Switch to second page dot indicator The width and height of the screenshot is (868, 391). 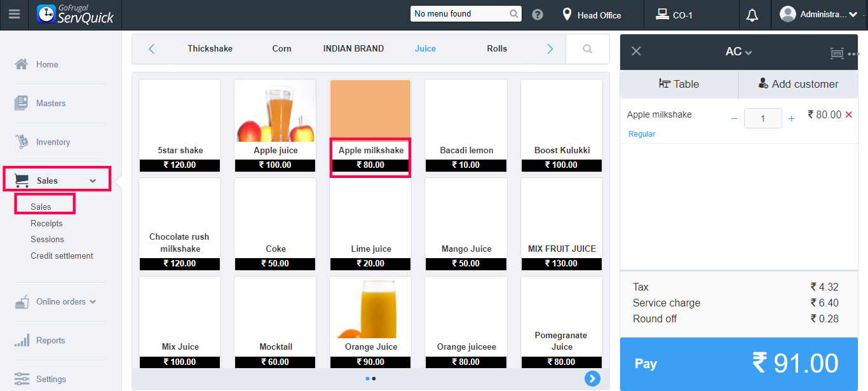(x=374, y=379)
